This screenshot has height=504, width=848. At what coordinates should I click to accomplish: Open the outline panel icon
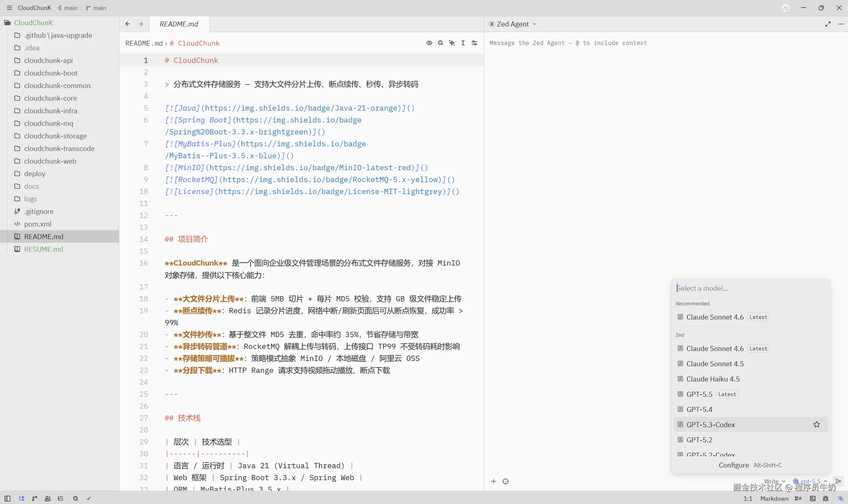pyautogui.click(x=61, y=499)
